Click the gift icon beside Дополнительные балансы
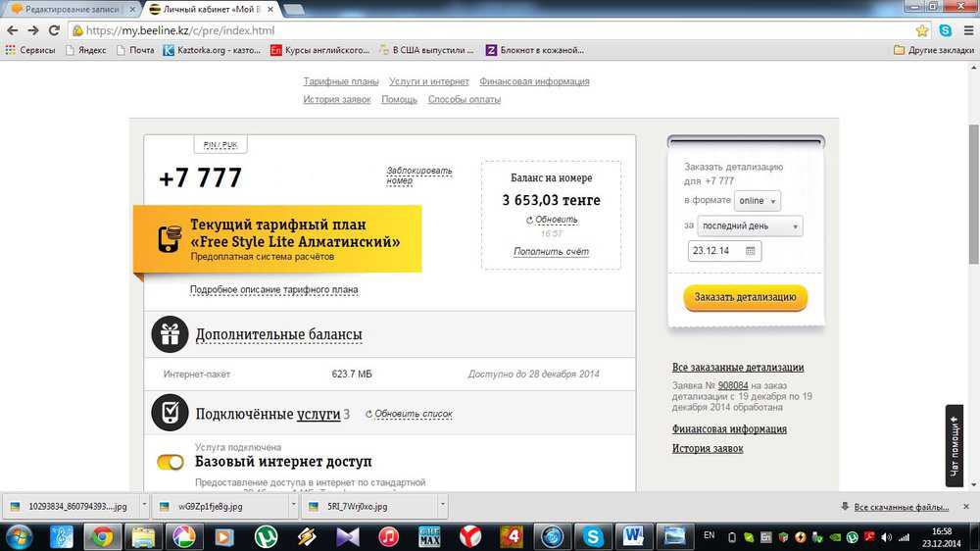The image size is (980, 551). 170,335
